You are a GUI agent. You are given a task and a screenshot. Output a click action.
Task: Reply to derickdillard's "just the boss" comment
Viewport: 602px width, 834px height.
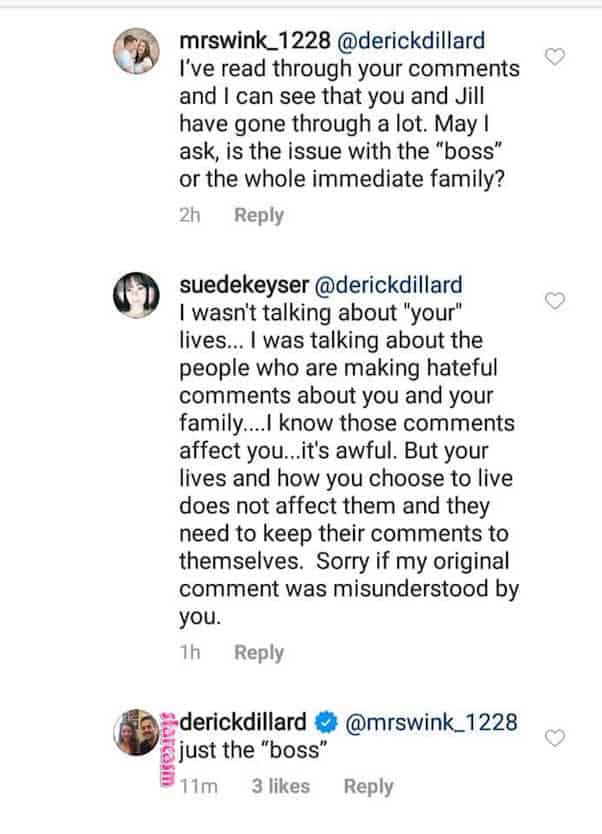point(368,786)
